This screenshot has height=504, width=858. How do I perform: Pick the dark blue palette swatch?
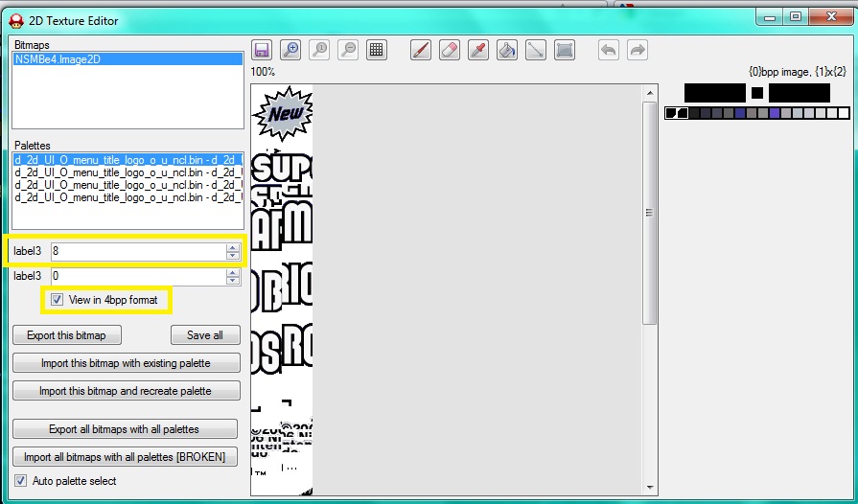740,113
